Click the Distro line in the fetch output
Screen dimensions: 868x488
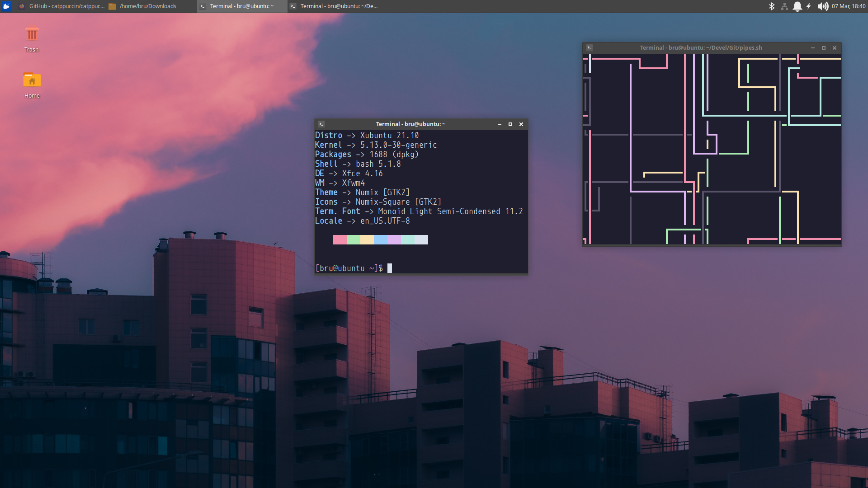click(x=366, y=135)
